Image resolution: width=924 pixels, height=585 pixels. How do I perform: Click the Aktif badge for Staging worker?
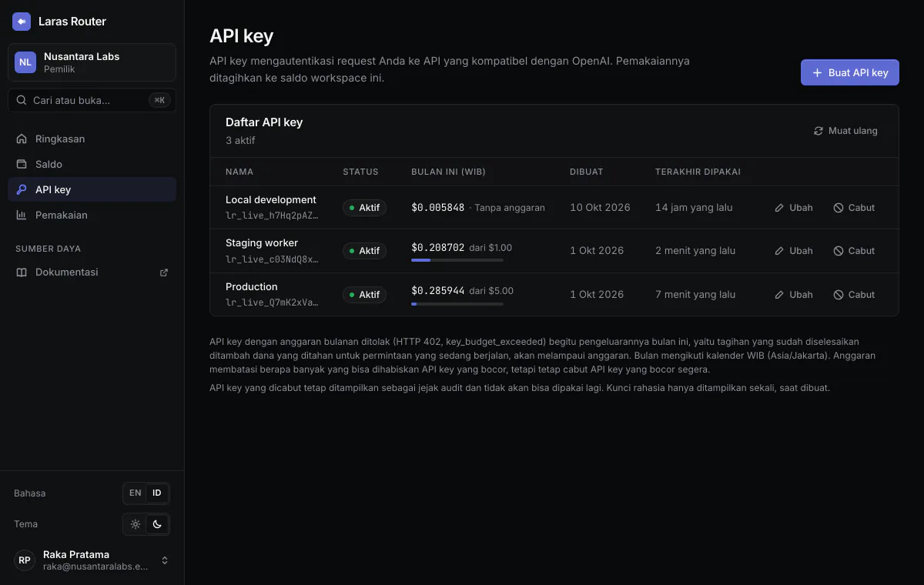tap(365, 251)
